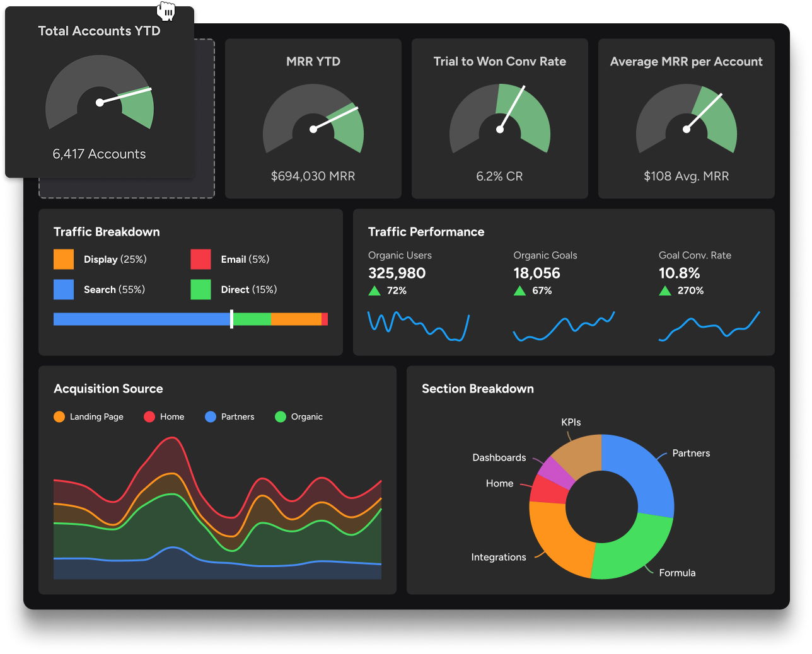The image size is (812, 654).
Task: Click the Traffic Breakdown panel title
Action: [107, 231]
